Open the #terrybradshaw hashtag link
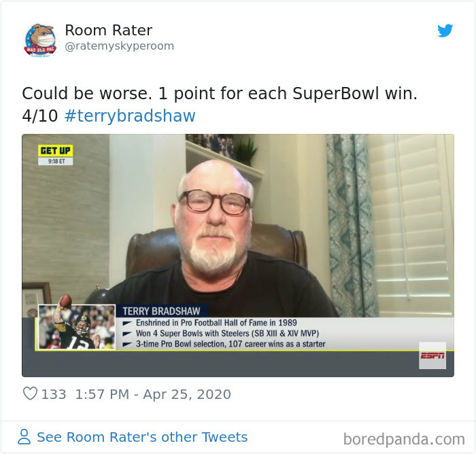This screenshot has height=454, width=476. (x=130, y=116)
